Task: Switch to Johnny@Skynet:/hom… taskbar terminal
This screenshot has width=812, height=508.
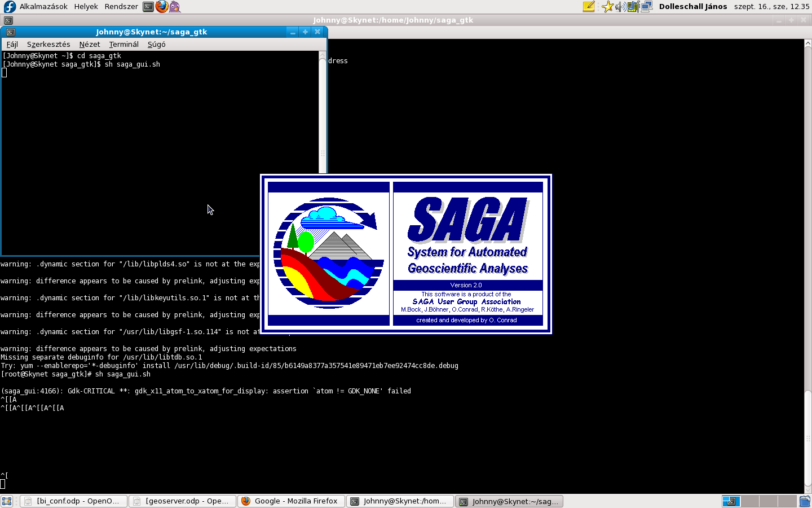Action: [400, 501]
